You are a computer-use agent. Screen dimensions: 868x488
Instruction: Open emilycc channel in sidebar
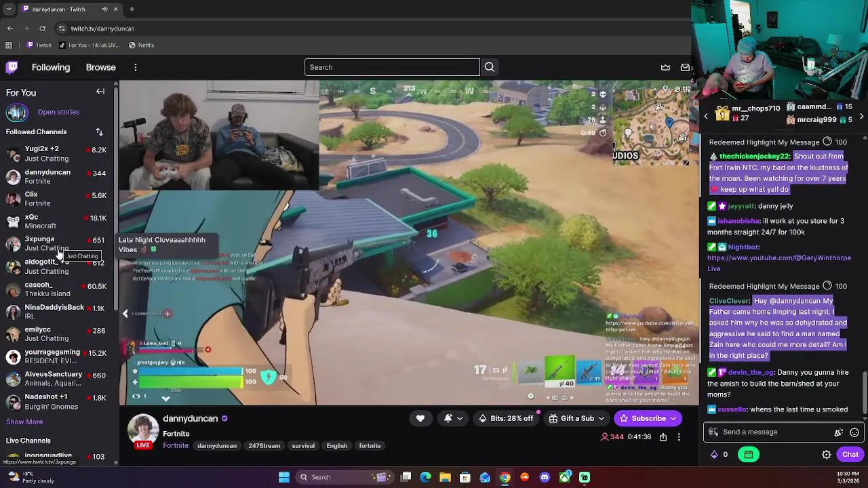[56, 333]
